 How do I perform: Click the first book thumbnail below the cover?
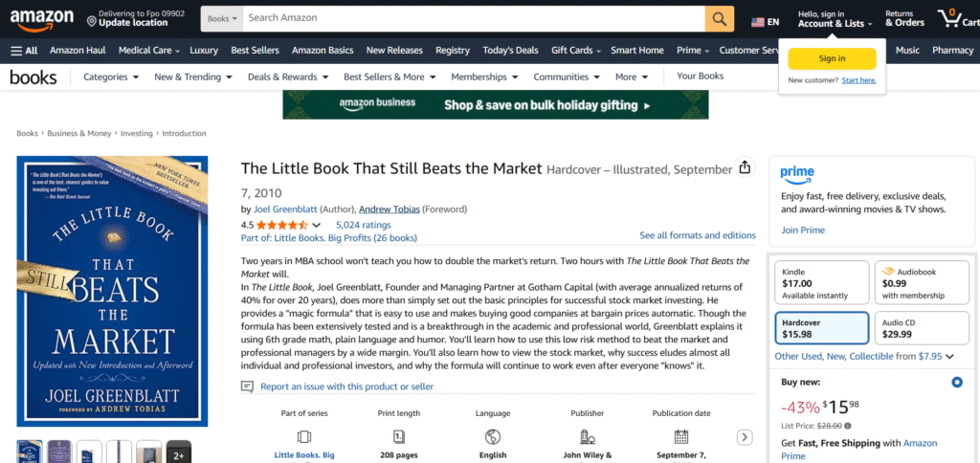click(30, 452)
